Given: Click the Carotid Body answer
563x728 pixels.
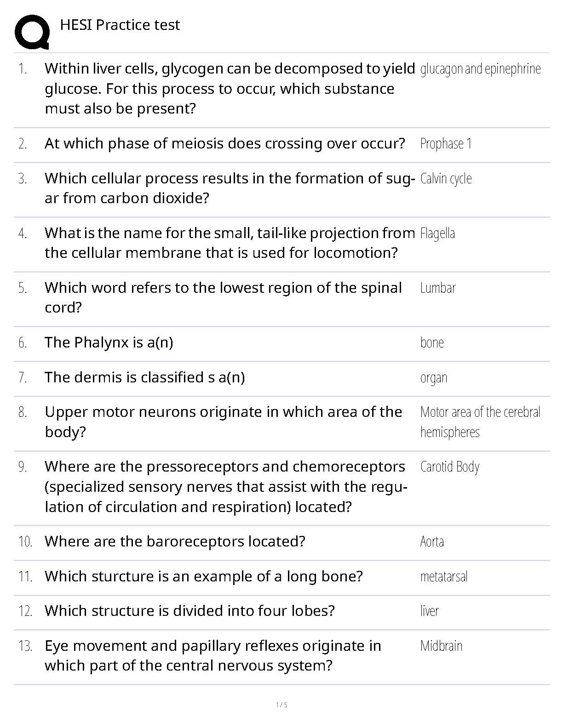Looking at the screenshot, I should tap(449, 467).
